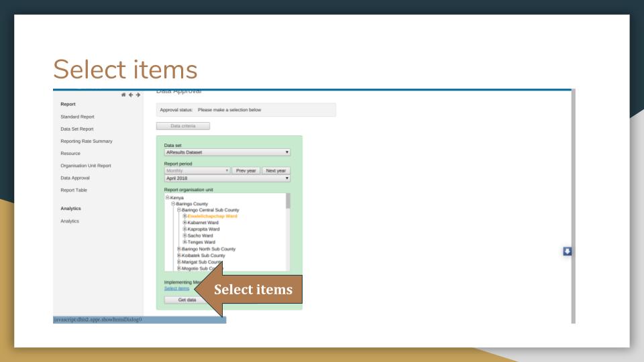
Task: Click the back arrow icon
Action: click(x=131, y=95)
